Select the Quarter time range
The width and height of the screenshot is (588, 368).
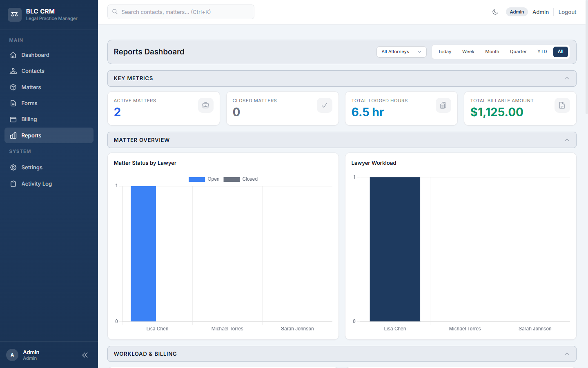(518, 52)
